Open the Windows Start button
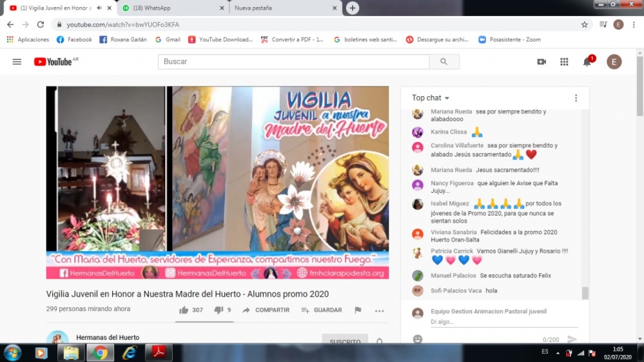Image resolution: width=644 pixels, height=362 pixels. point(12,353)
